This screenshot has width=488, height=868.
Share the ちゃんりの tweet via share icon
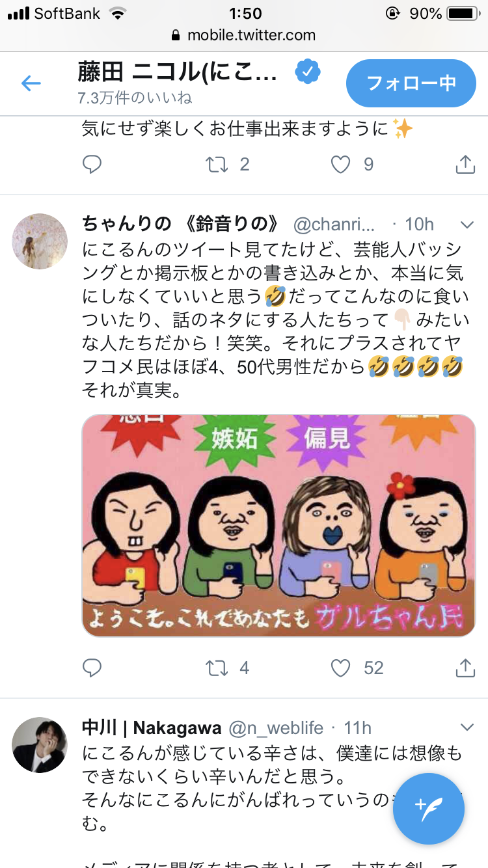(x=465, y=667)
